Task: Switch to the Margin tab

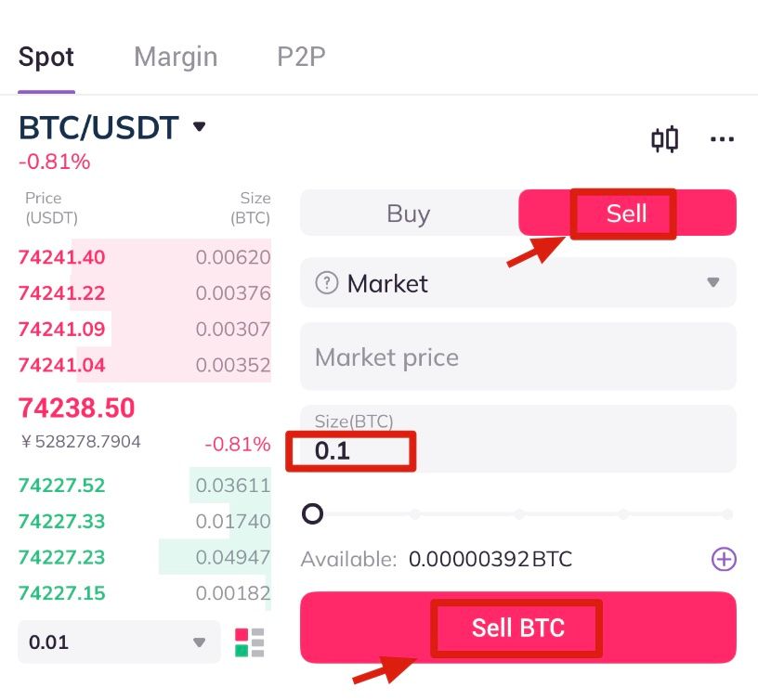Action: coord(176,58)
